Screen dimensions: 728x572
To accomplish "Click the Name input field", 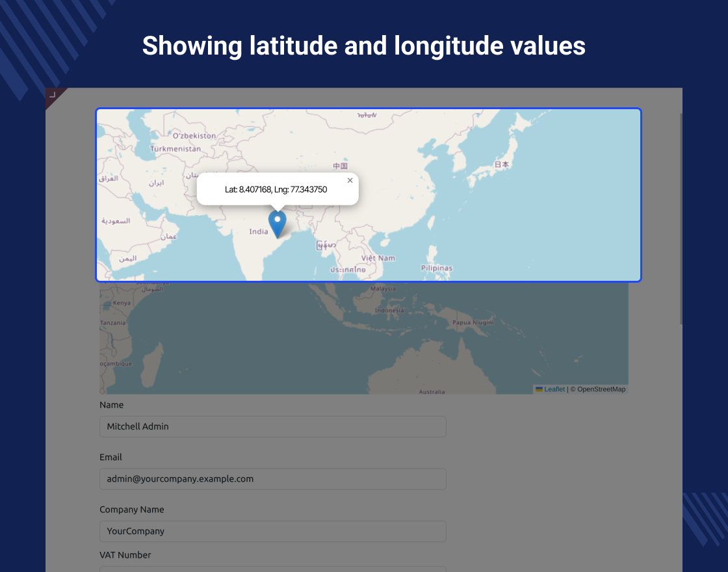I will [x=273, y=426].
